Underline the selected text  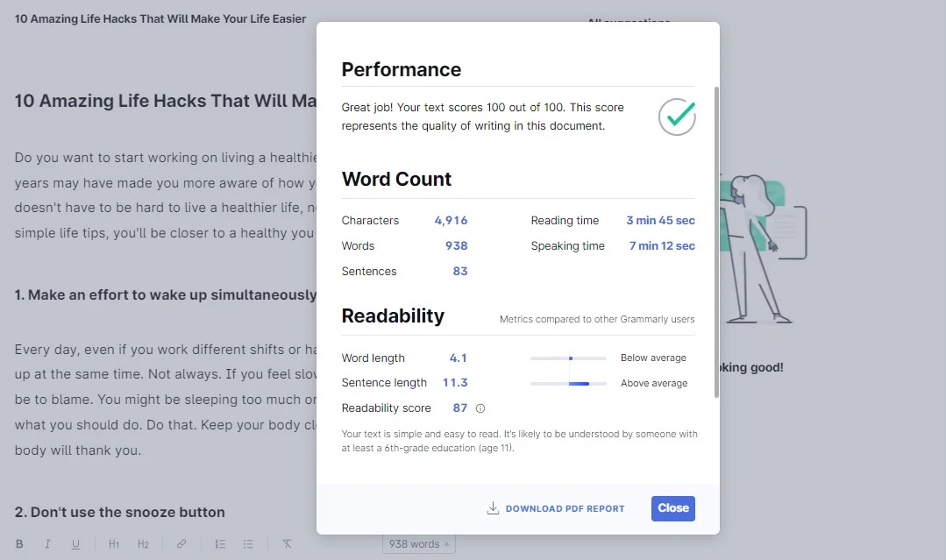point(76,544)
